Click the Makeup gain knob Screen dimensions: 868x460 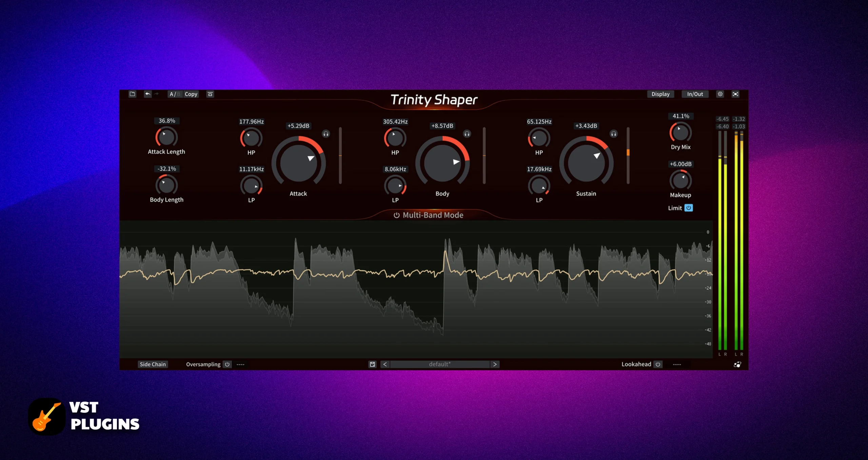pos(680,180)
